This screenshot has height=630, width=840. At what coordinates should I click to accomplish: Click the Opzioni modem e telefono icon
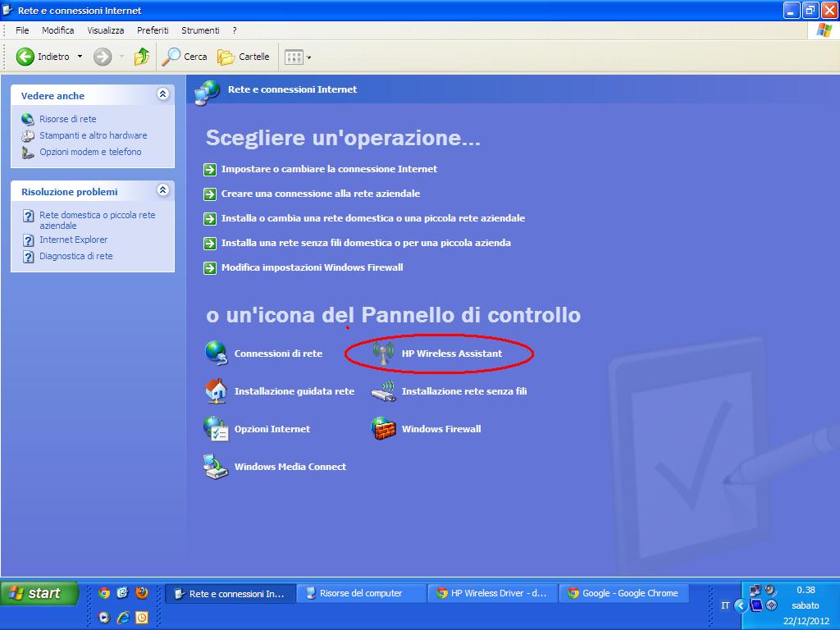[28, 152]
